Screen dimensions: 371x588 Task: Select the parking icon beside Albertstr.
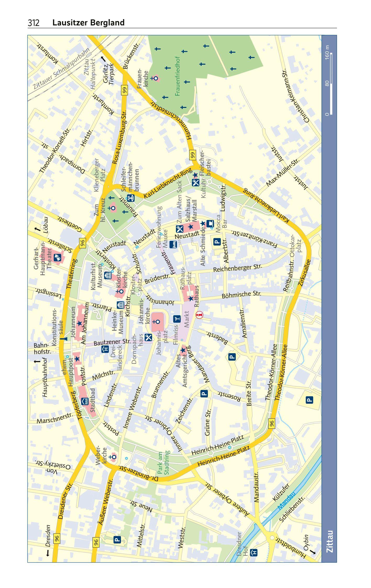(217, 241)
